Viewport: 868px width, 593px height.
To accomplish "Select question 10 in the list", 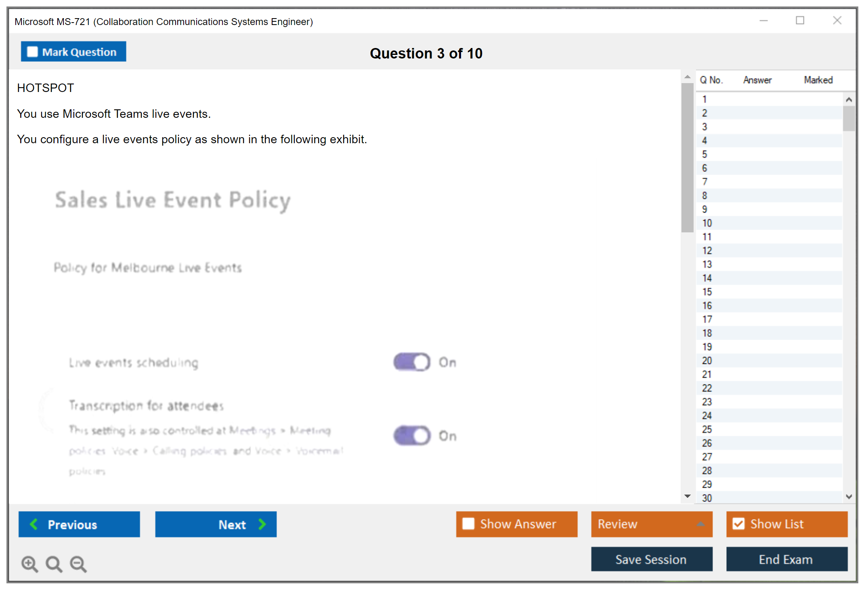I will tap(707, 223).
